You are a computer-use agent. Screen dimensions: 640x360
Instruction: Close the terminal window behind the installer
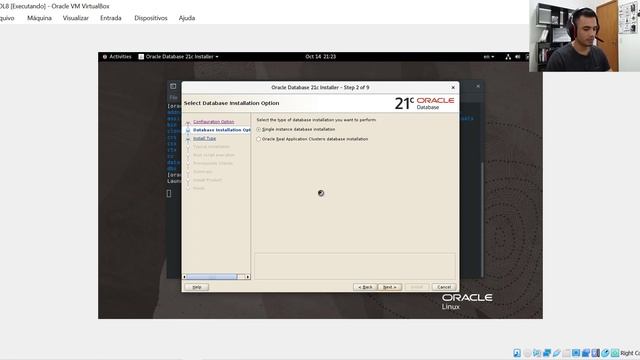(478, 86)
